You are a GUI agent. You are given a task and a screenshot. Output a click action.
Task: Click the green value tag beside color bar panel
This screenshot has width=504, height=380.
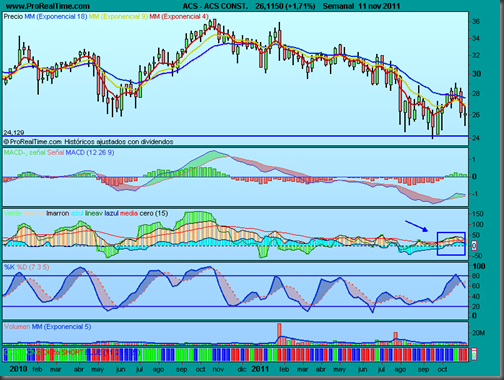click(x=474, y=355)
